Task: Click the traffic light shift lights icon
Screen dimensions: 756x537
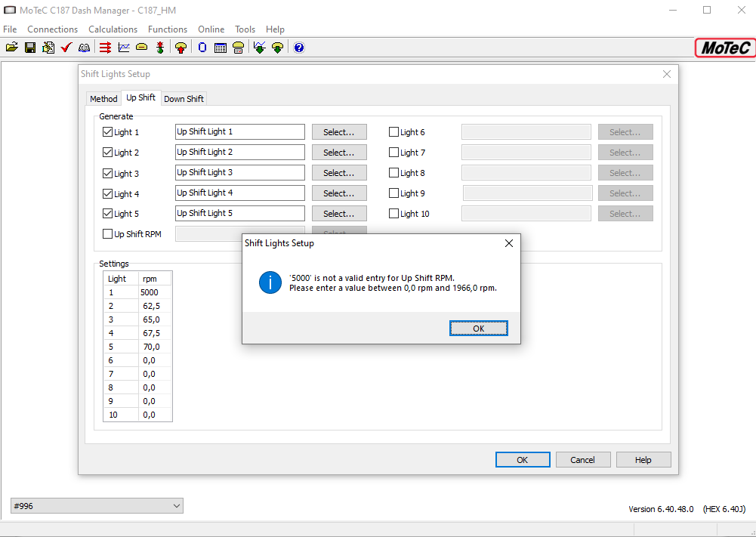Action: tap(160, 48)
